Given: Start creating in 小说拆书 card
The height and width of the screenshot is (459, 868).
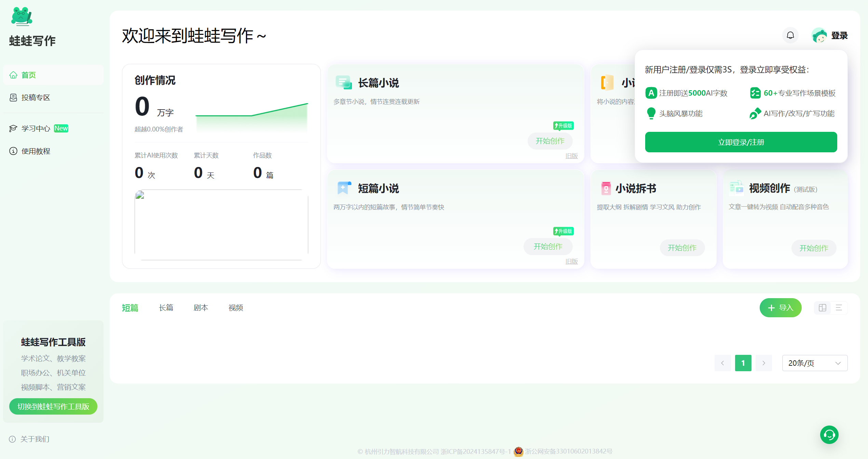Looking at the screenshot, I should click(682, 248).
